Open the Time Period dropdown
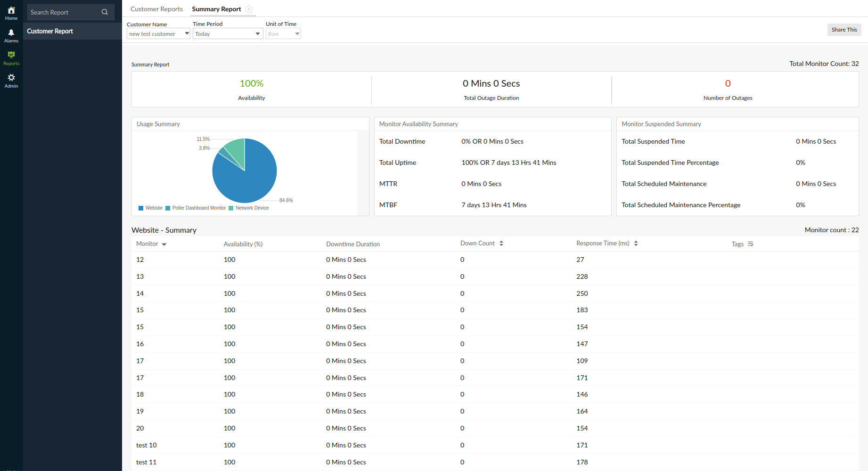868x471 pixels. pyautogui.click(x=228, y=33)
